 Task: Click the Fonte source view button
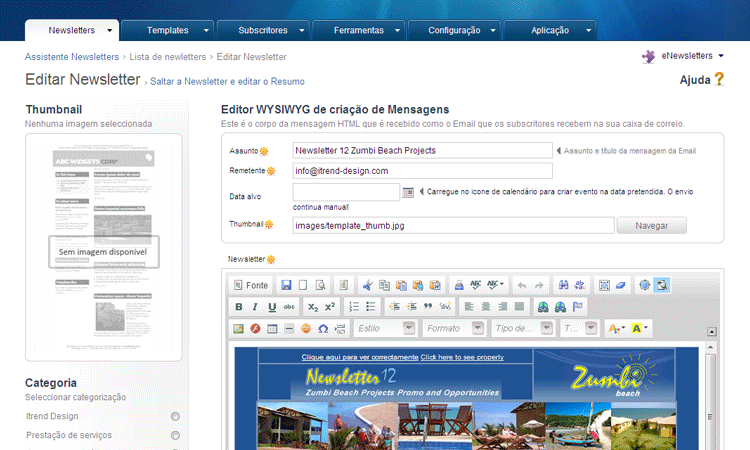pos(251,285)
